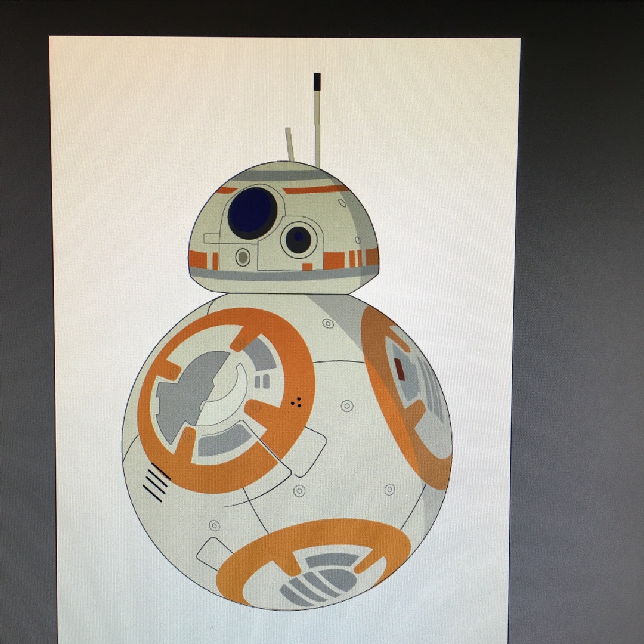Viewport: 644px width, 644px height.
Task: Select BB-8's large dark blue eye lens
Action: [252, 213]
